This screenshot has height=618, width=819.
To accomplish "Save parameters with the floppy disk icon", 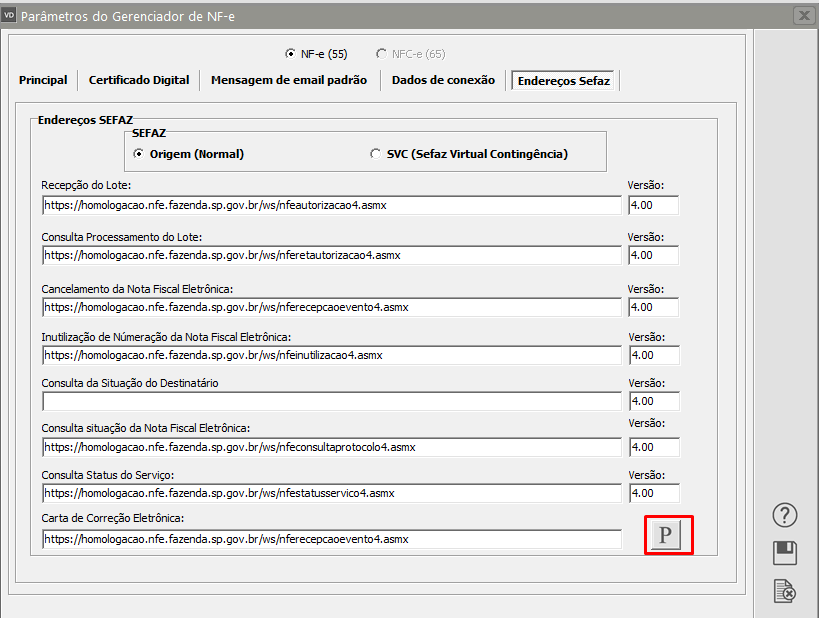I will 785,553.
